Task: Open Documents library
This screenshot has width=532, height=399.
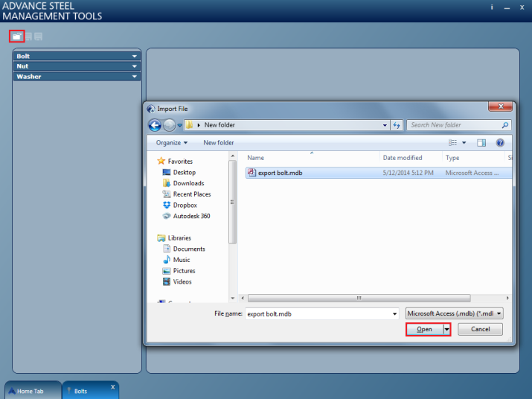Action: [x=189, y=249]
